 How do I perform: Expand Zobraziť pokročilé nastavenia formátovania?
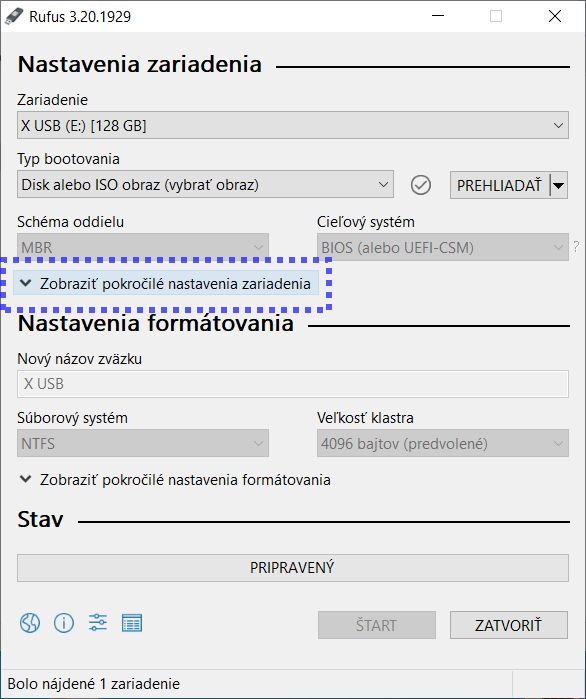click(175, 480)
